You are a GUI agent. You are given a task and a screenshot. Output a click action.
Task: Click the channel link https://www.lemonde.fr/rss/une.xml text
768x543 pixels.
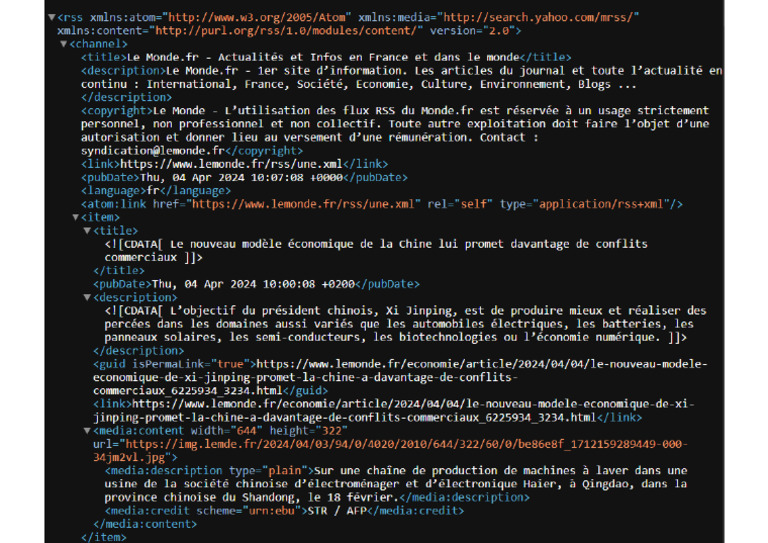[231, 164]
